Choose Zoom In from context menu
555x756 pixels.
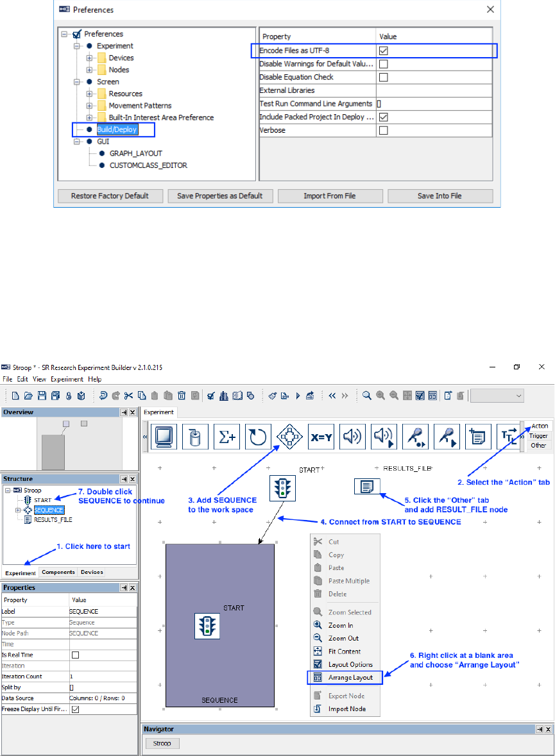tap(345, 625)
